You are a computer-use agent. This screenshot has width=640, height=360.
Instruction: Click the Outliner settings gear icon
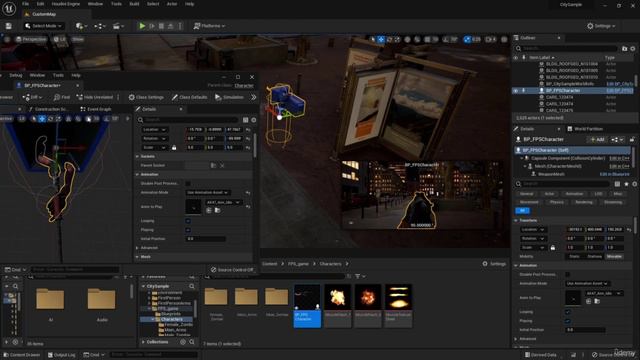pyautogui.click(x=633, y=49)
